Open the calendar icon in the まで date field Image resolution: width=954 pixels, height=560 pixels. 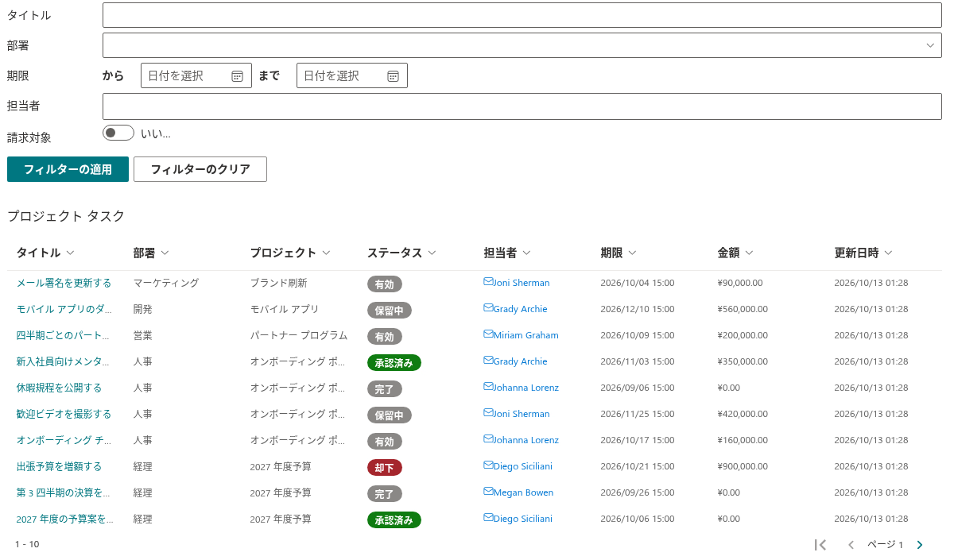(x=393, y=76)
